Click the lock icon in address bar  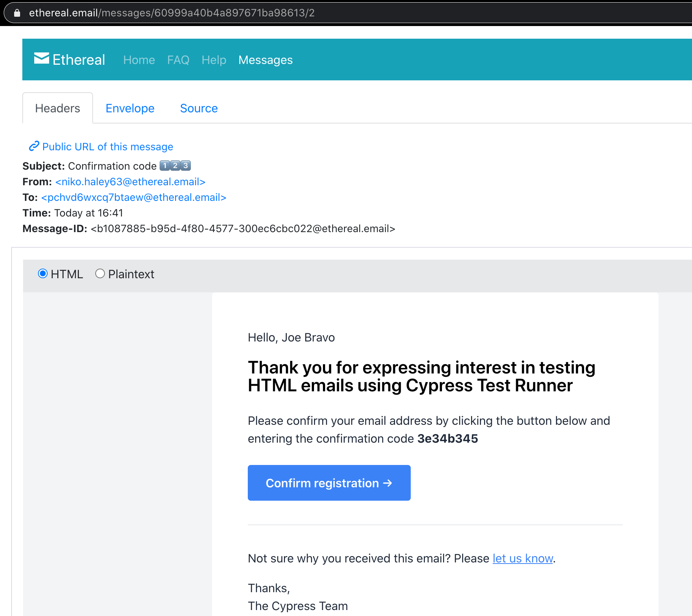(17, 13)
